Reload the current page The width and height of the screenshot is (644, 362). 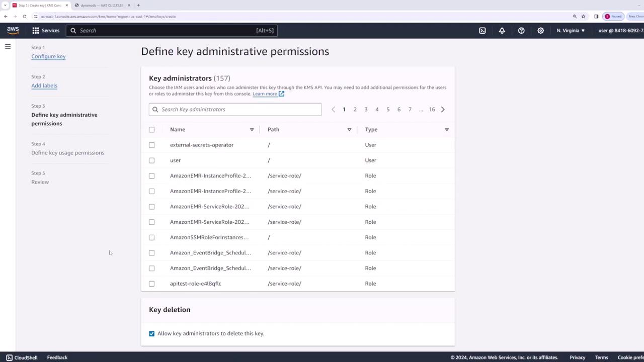pyautogui.click(x=24, y=16)
